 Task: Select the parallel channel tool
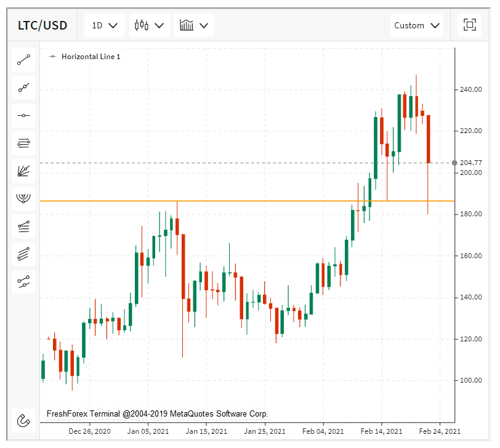(x=23, y=255)
